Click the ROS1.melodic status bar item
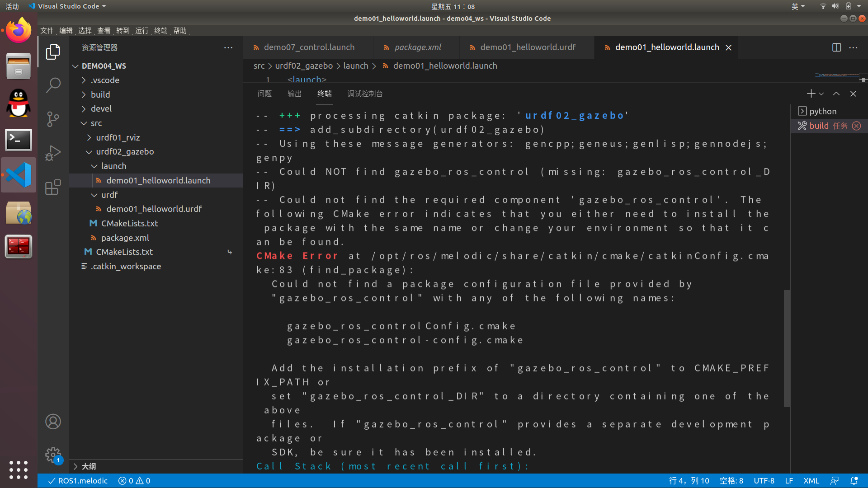 point(78,481)
